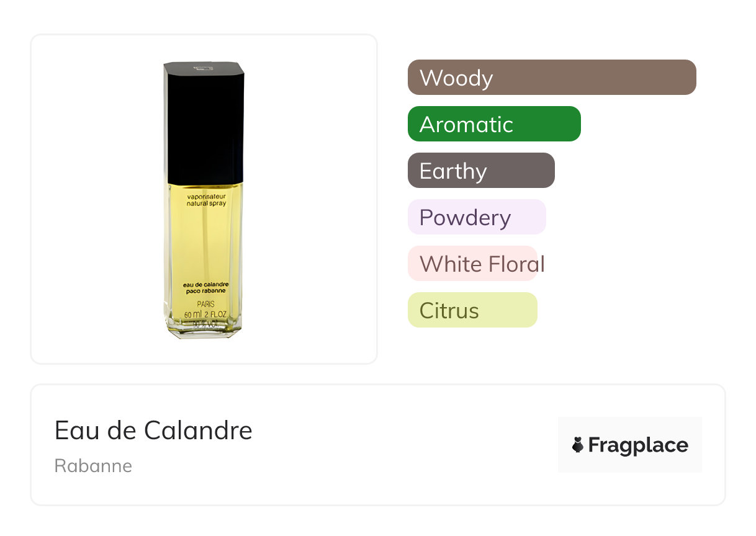Viewport: 756px width, 536px height.
Task: Open the Rabanne brand link
Action: point(93,466)
